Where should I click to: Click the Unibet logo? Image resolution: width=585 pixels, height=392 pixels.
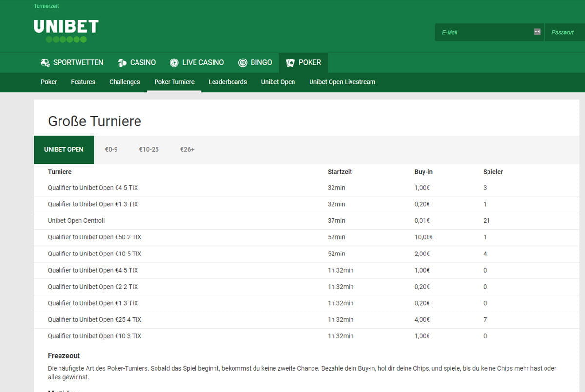(x=66, y=31)
